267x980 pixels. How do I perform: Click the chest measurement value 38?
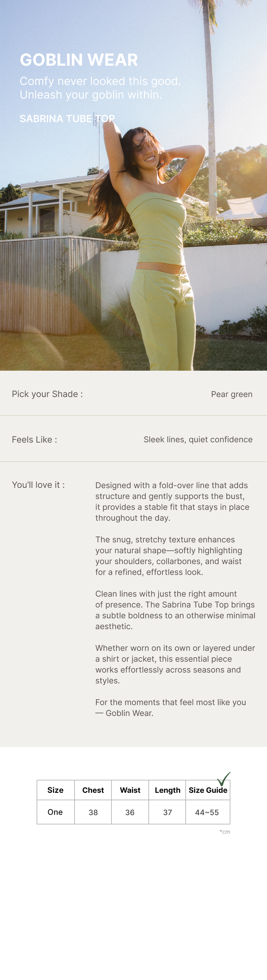point(93,813)
